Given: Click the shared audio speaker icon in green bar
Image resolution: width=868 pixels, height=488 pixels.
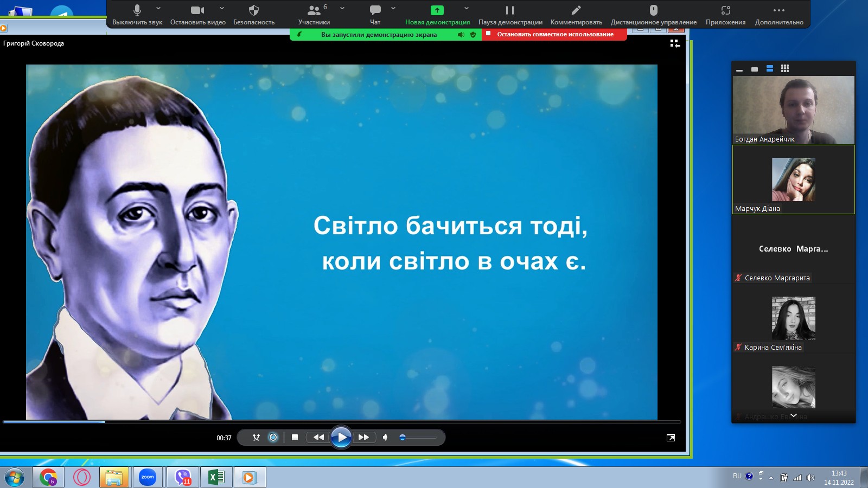Looking at the screenshot, I should pos(461,35).
